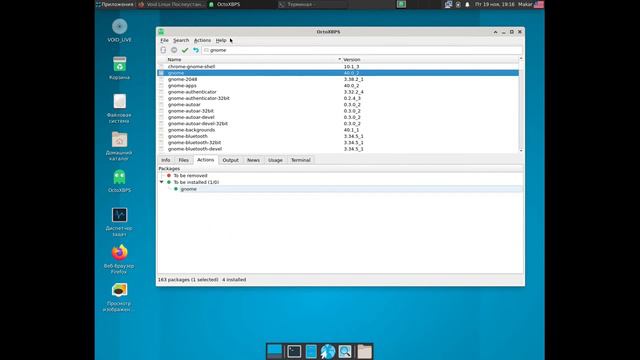Viewport: 640px width, 360px height.
Task: Open web browser globe icon in dock
Action: click(x=328, y=351)
